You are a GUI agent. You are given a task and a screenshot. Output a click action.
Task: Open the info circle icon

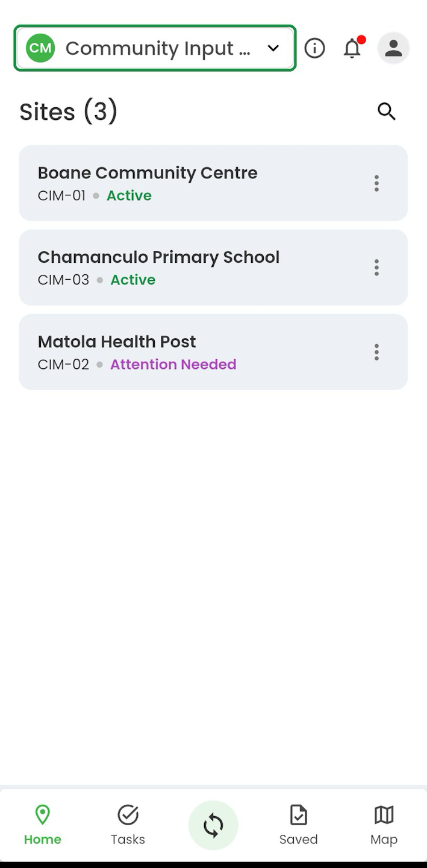coord(314,48)
